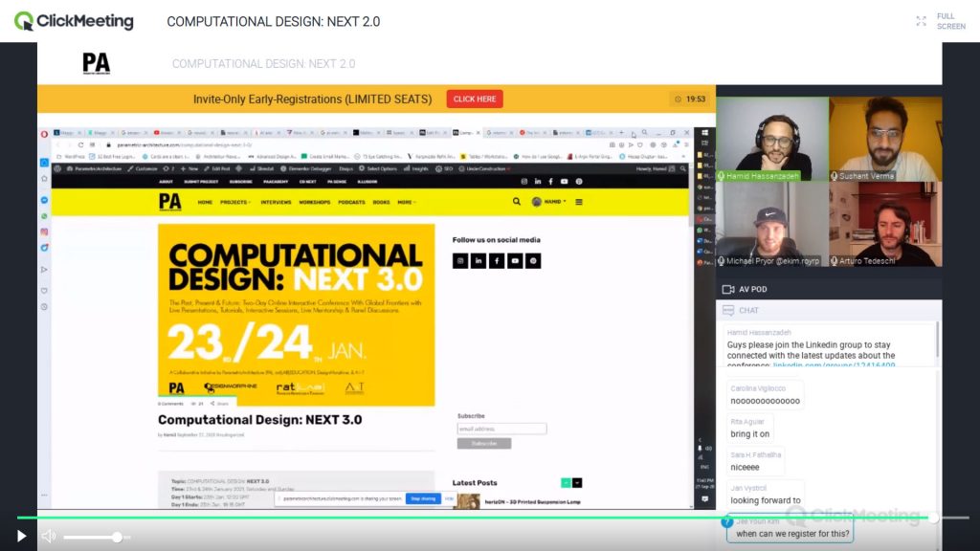980x551 pixels.
Task: Open the hamburger menu on the yellow navbar
Action: click(579, 202)
